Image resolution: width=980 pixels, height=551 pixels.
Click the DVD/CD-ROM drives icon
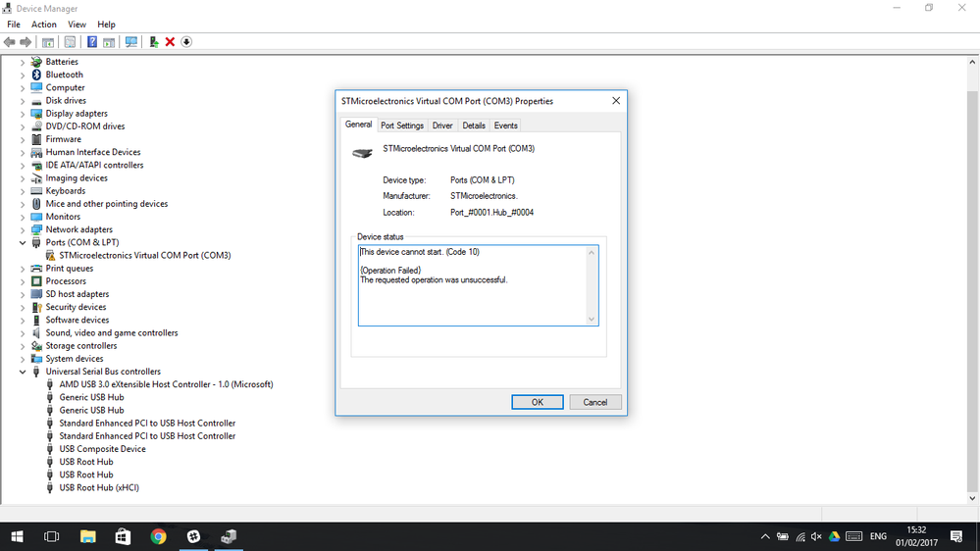click(x=36, y=126)
